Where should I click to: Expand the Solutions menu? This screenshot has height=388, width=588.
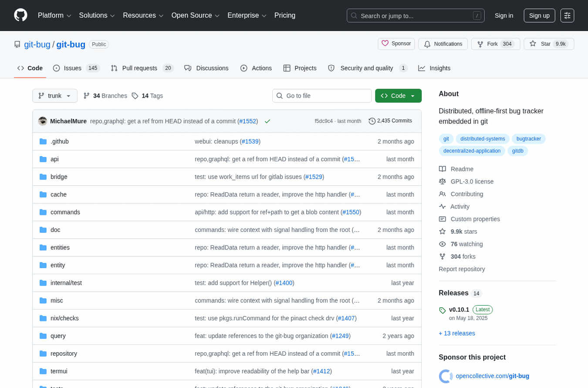click(x=97, y=15)
